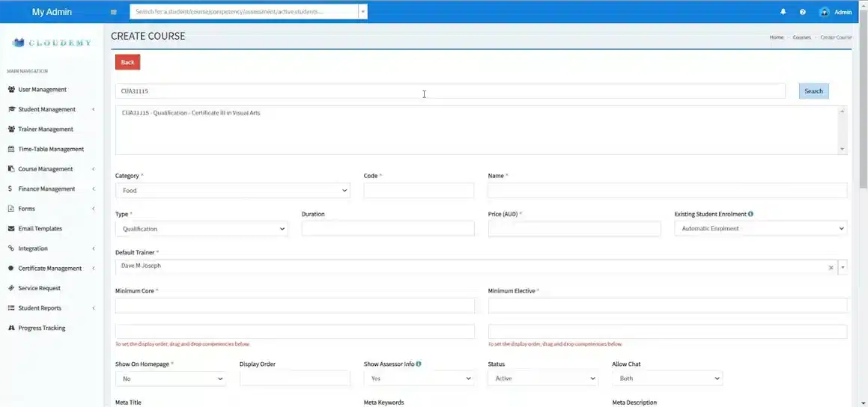Expand Student Reports submenu chevron
868x407 pixels.
coord(93,308)
